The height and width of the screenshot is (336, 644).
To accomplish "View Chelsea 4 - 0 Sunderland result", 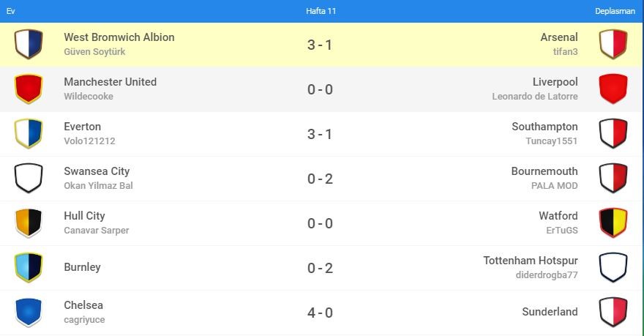I will point(320,313).
